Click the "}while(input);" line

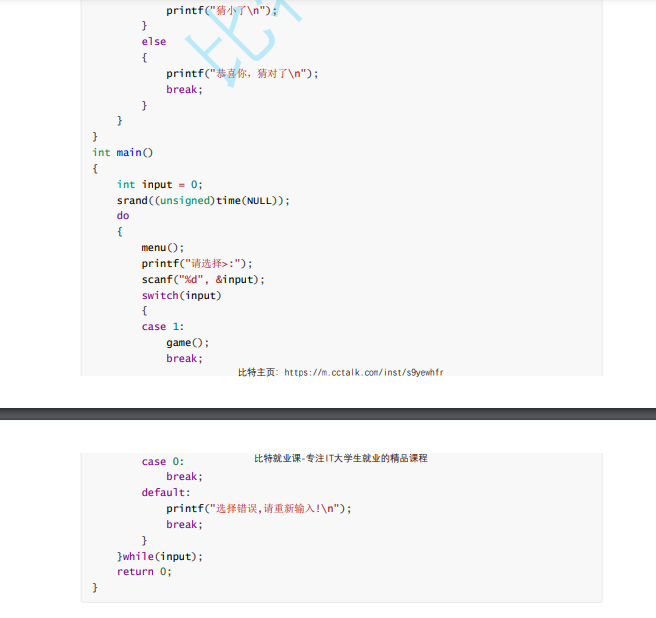pyautogui.click(x=160, y=556)
